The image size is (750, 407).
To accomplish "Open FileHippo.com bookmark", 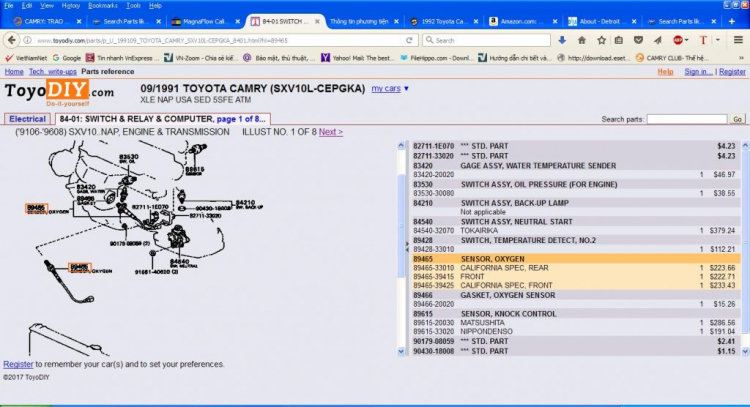I will tap(437, 58).
